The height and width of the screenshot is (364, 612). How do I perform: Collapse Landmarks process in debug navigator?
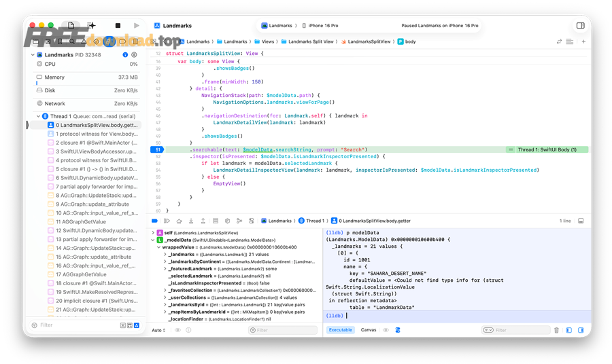coord(33,54)
